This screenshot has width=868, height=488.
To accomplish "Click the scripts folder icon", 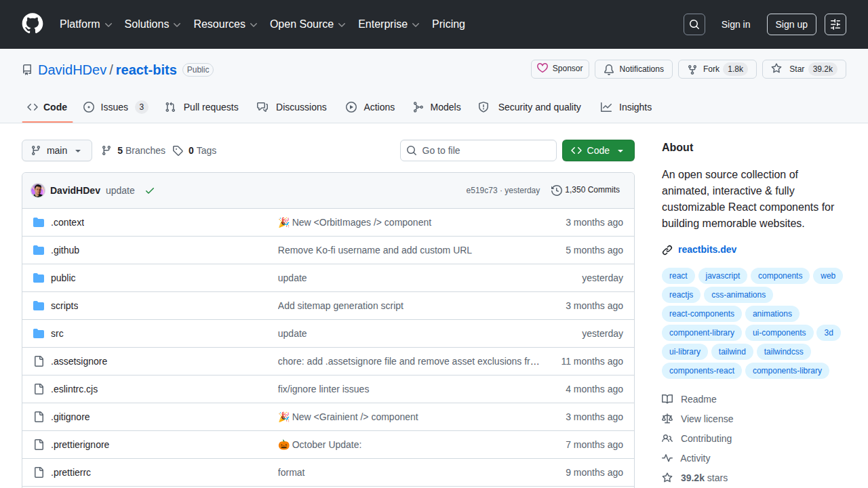I will click(39, 306).
